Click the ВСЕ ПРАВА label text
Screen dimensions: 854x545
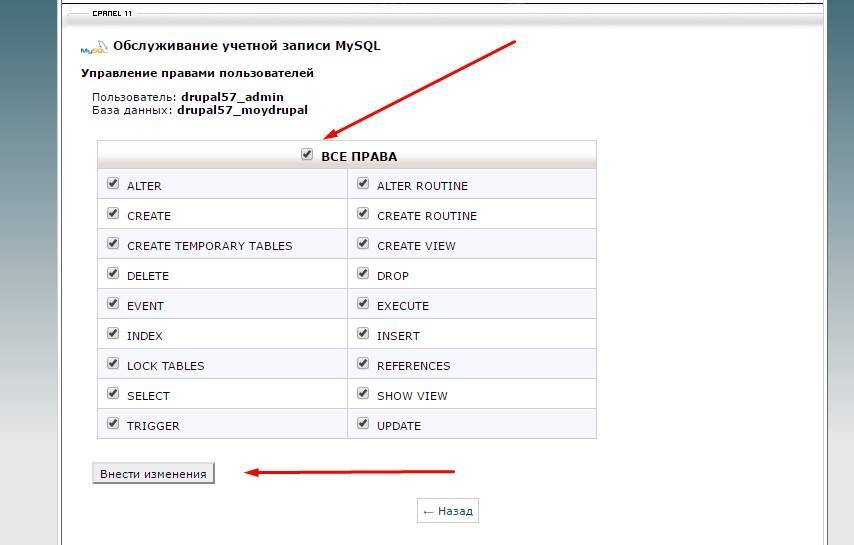[x=359, y=157]
